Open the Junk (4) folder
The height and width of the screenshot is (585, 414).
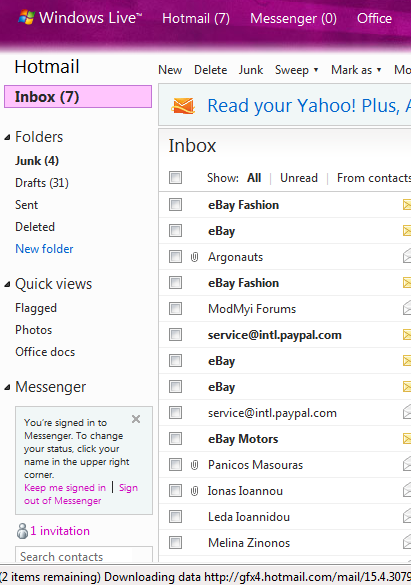(37, 161)
